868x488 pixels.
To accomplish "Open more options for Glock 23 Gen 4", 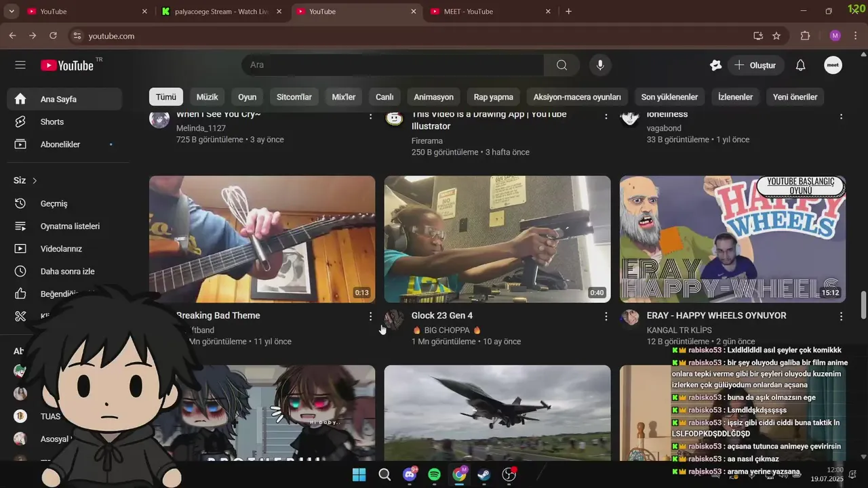I will (x=606, y=317).
